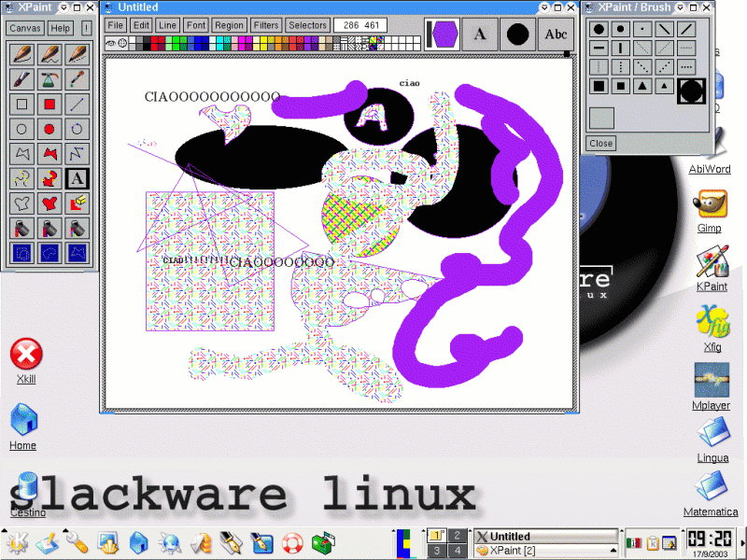Select the unfilled circle tool
The width and height of the screenshot is (747, 560).
[21, 129]
